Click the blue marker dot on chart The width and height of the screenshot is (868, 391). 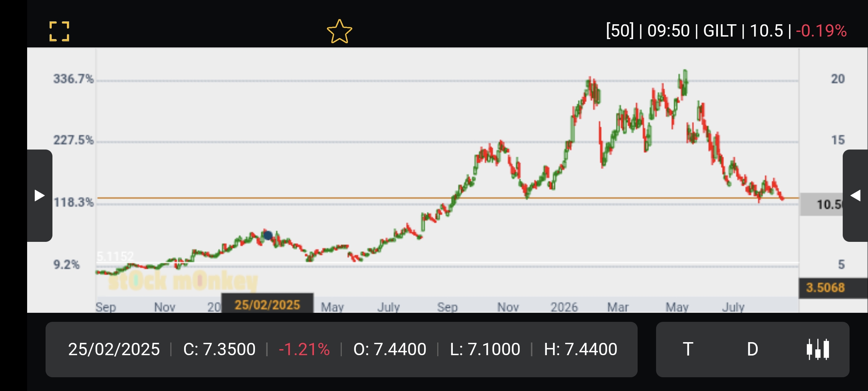click(x=268, y=236)
